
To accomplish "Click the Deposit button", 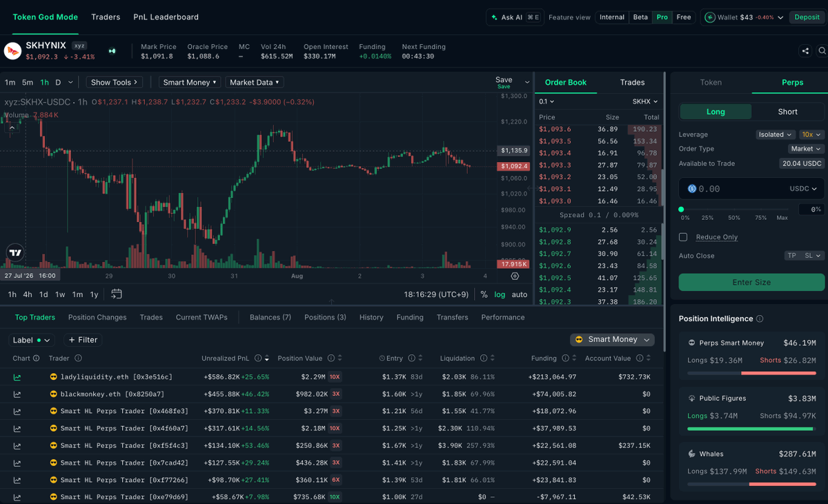I will [x=807, y=17].
